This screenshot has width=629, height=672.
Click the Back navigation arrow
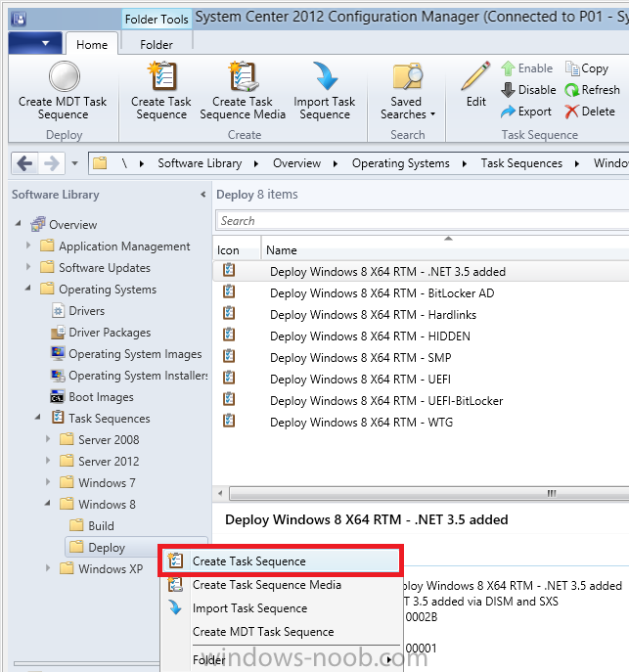click(24, 163)
